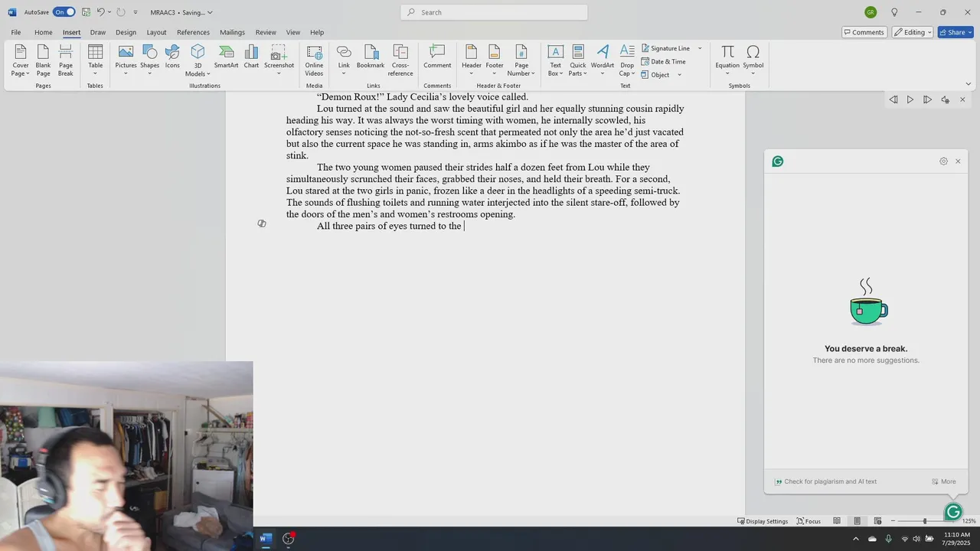Insert a Blank Page
Image resolution: width=980 pixels, height=551 pixels.
(x=43, y=60)
